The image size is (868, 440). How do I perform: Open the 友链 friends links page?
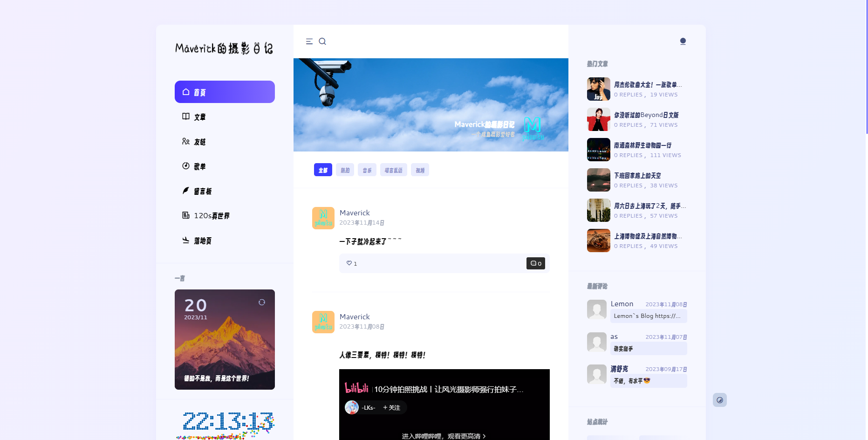click(199, 142)
